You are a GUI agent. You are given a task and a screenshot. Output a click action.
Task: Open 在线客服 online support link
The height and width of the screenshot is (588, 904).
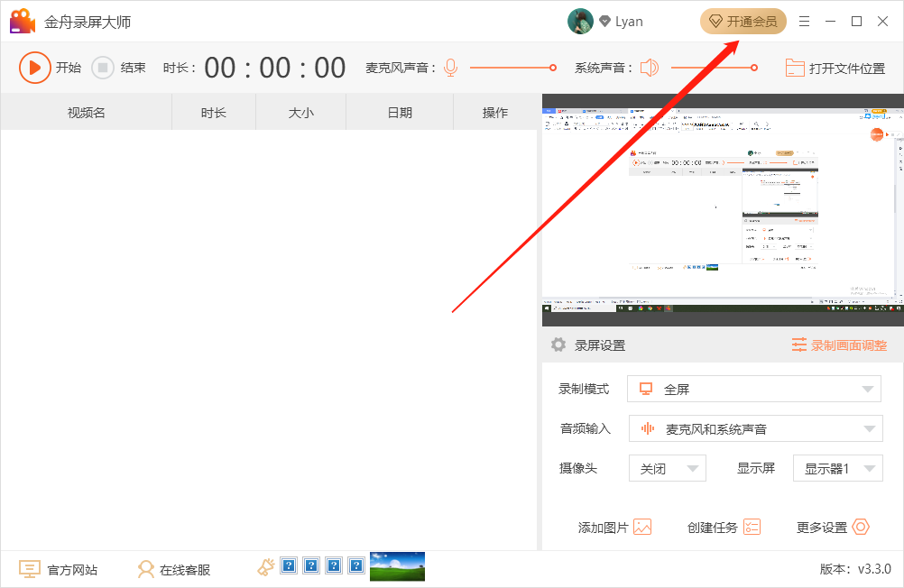click(x=184, y=570)
